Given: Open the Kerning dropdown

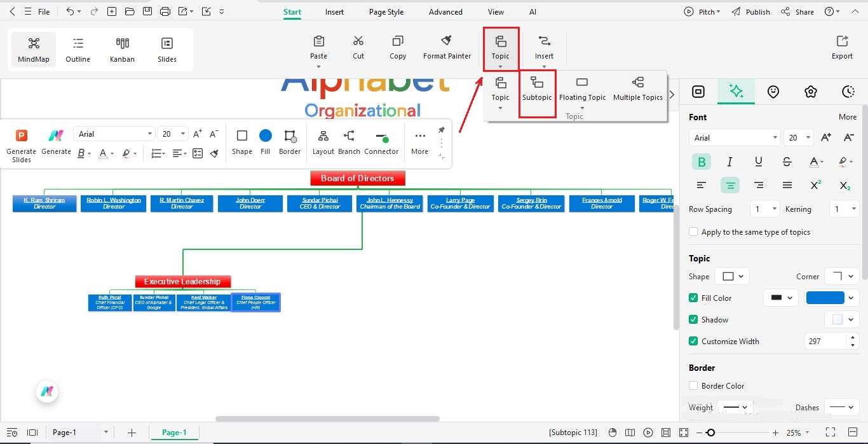Looking at the screenshot, I should click(x=844, y=209).
